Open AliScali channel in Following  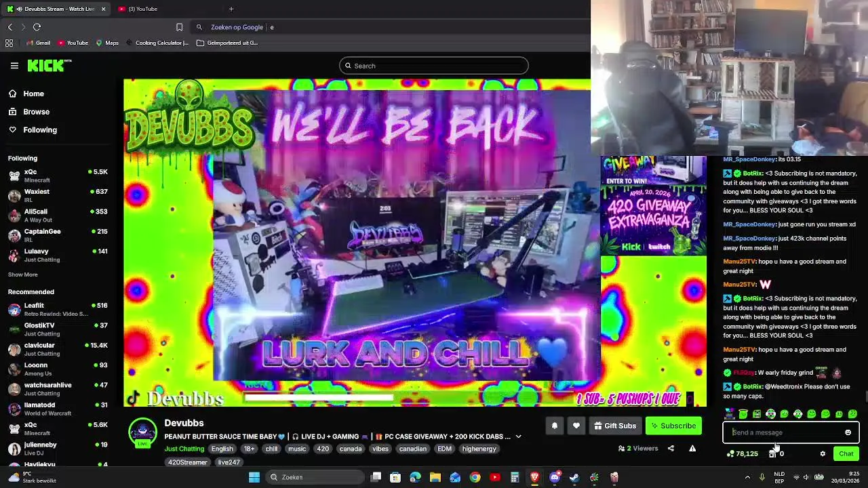(58, 216)
